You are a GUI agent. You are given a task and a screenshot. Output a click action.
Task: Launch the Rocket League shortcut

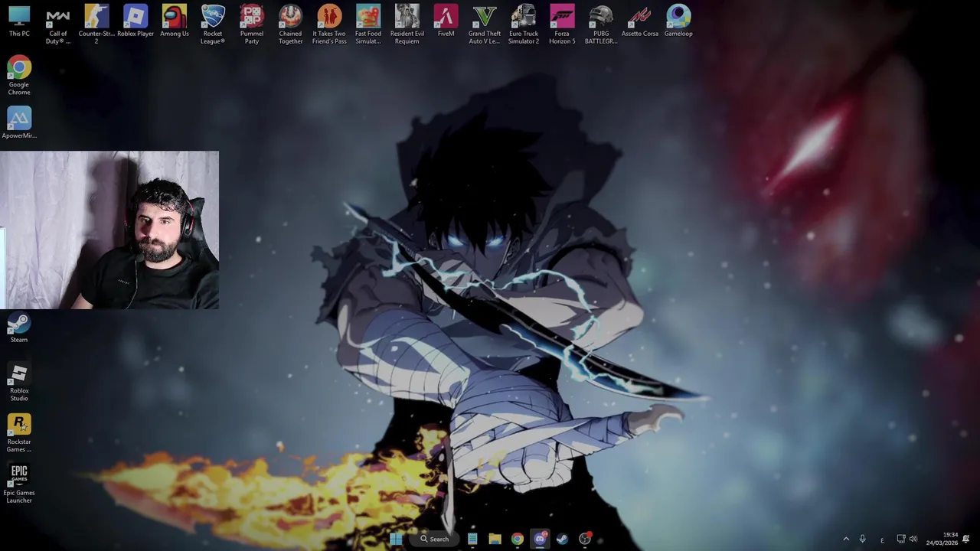213,24
